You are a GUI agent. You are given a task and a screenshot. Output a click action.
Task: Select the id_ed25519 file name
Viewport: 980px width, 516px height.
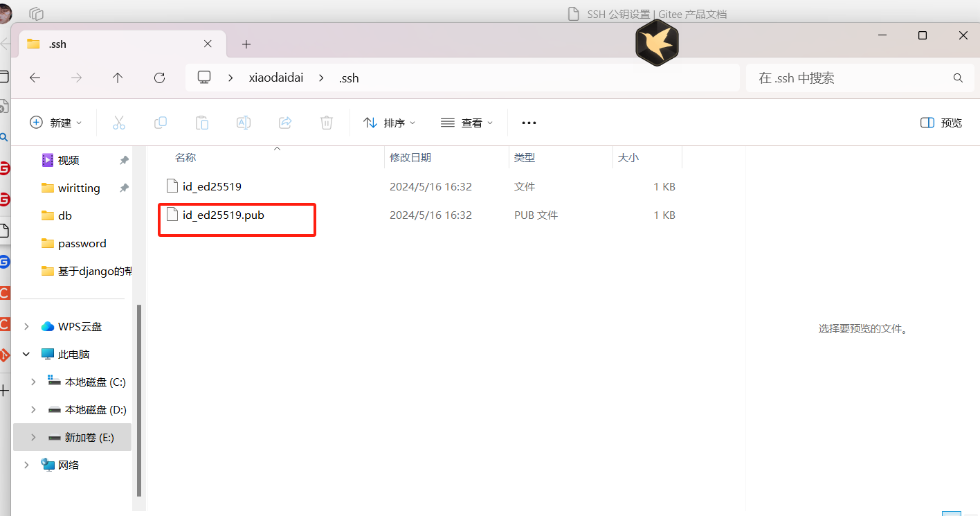[212, 186]
